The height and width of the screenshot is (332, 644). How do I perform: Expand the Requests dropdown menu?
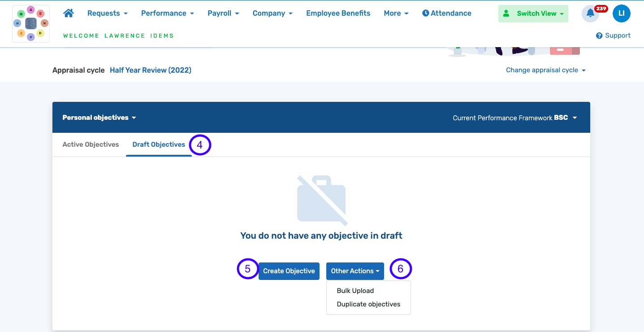click(107, 13)
